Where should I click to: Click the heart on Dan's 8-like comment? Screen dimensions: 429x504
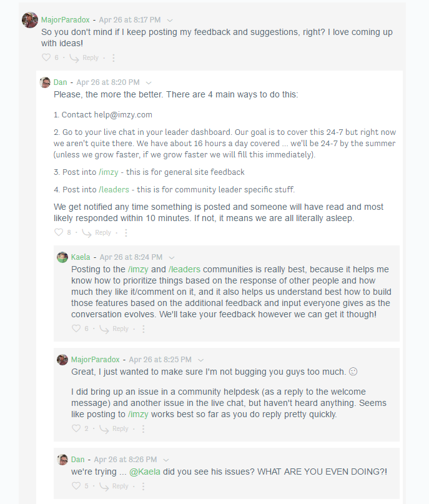(x=59, y=232)
